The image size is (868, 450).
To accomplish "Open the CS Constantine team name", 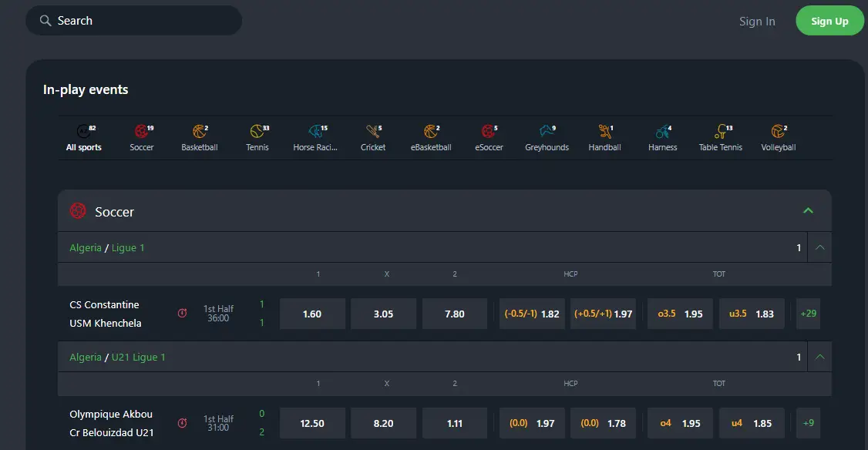I will (x=104, y=305).
